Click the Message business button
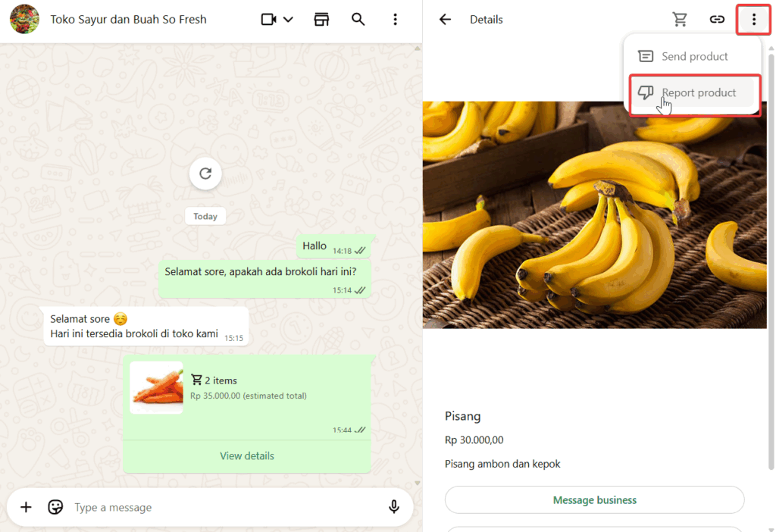 click(594, 500)
